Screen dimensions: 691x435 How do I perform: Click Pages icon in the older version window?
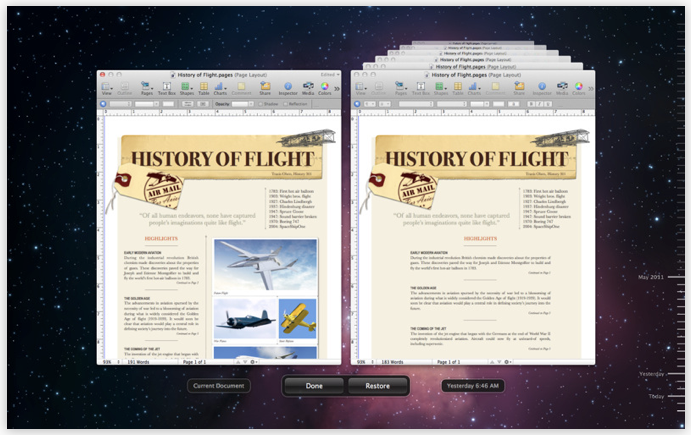tap(401, 88)
